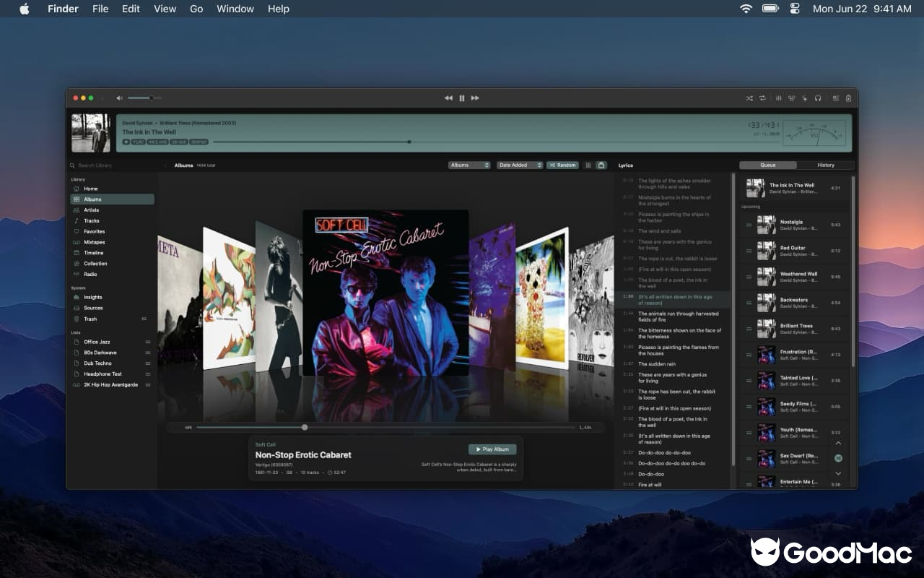
Task: Open Home in the sidebar
Action: coord(112,189)
